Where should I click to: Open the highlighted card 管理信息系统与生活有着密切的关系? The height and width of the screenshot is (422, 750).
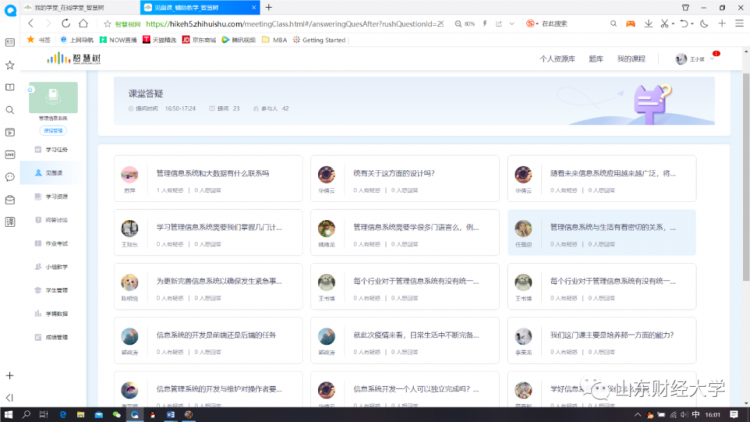602,233
